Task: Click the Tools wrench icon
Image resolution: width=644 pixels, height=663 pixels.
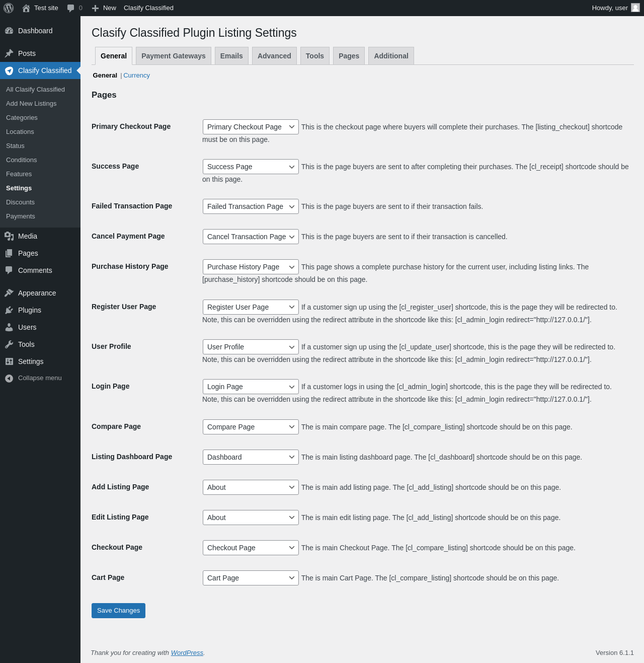Action: click(9, 344)
